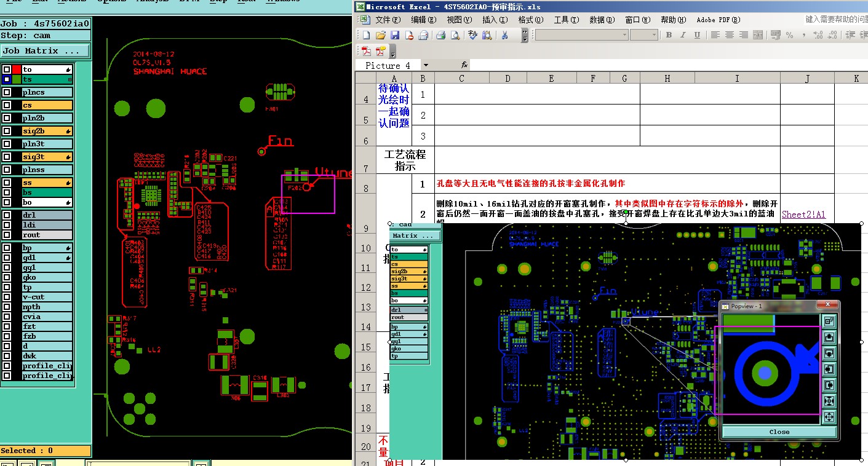Open the Name Box dropdown arrow
868x466 pixels.
point(426,65)
